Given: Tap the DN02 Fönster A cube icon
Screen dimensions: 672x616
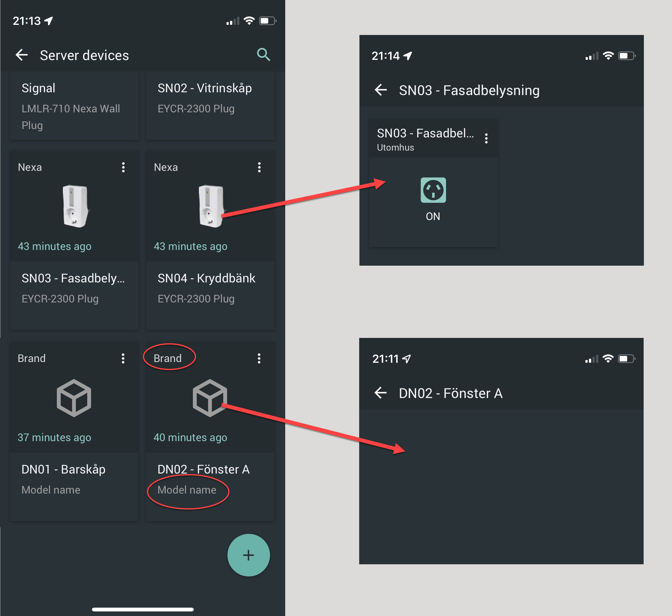Looking at the screenshot, I should click(x=210, y=398).
